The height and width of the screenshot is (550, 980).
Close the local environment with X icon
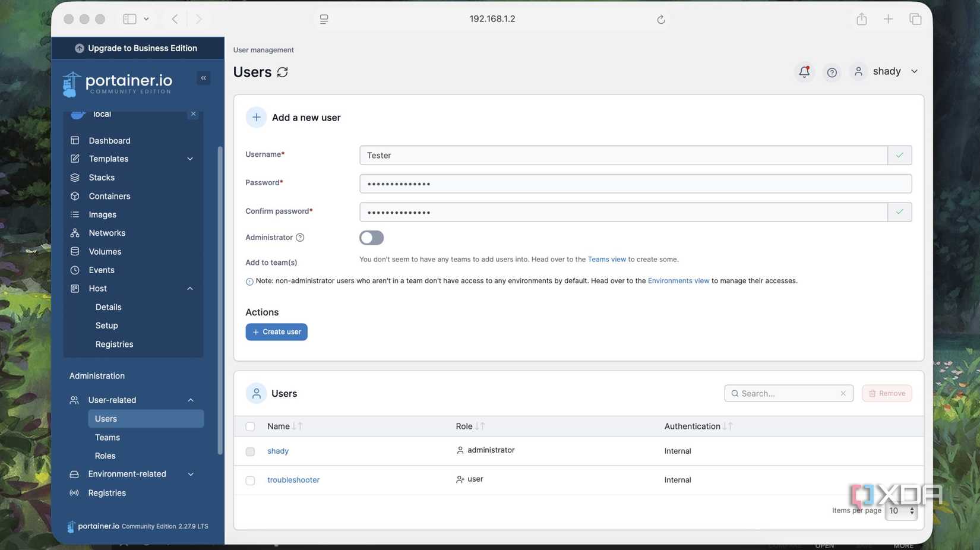193,114
